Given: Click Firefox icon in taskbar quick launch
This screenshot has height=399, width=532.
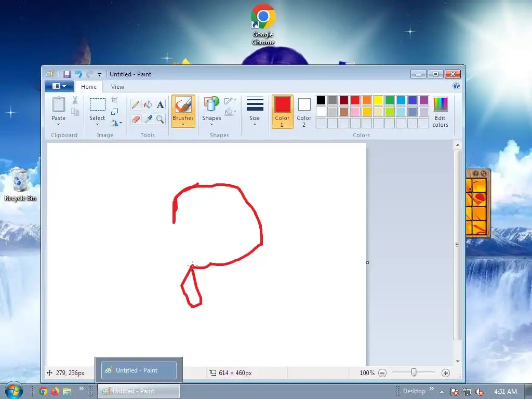Looking at the screenshot, I should (55, 392).
